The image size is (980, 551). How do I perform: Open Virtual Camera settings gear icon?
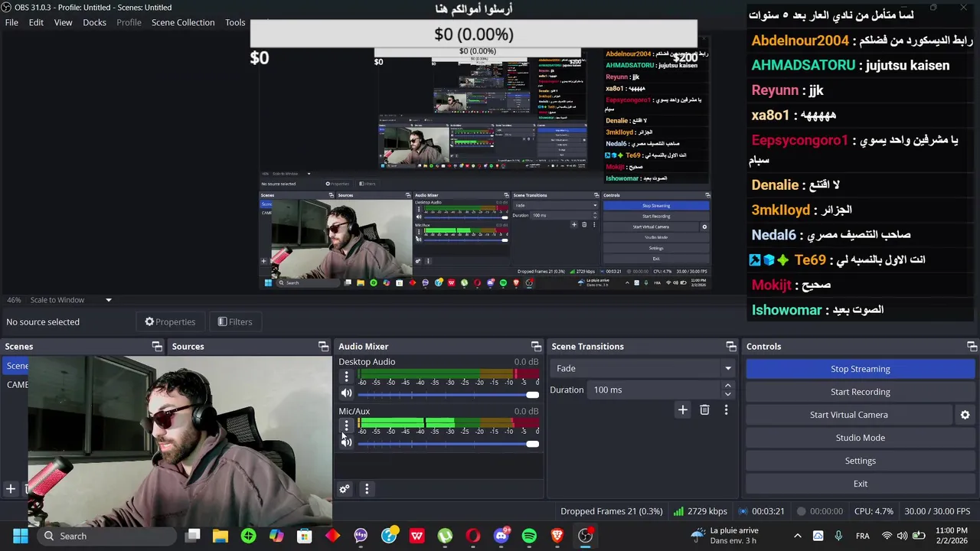click(x=965, y=415)
